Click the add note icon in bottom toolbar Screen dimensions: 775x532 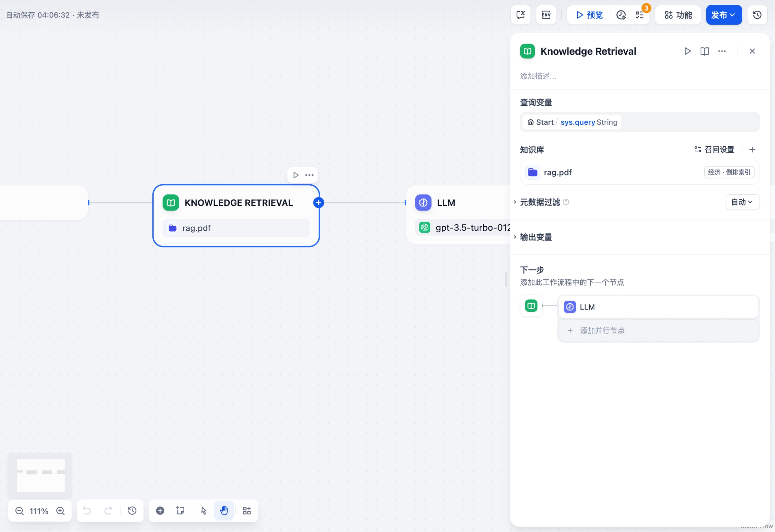180,510
